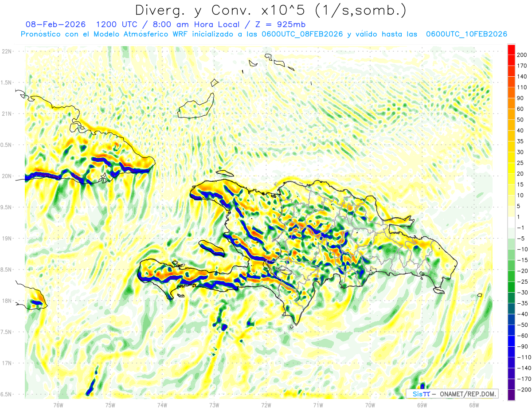Click the 7.5N latitude label
The height and width of the screenshot is (411, 532).
6,332
